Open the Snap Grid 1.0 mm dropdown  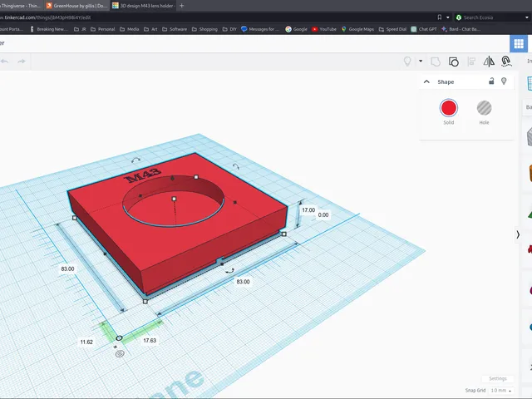point(501,391)
